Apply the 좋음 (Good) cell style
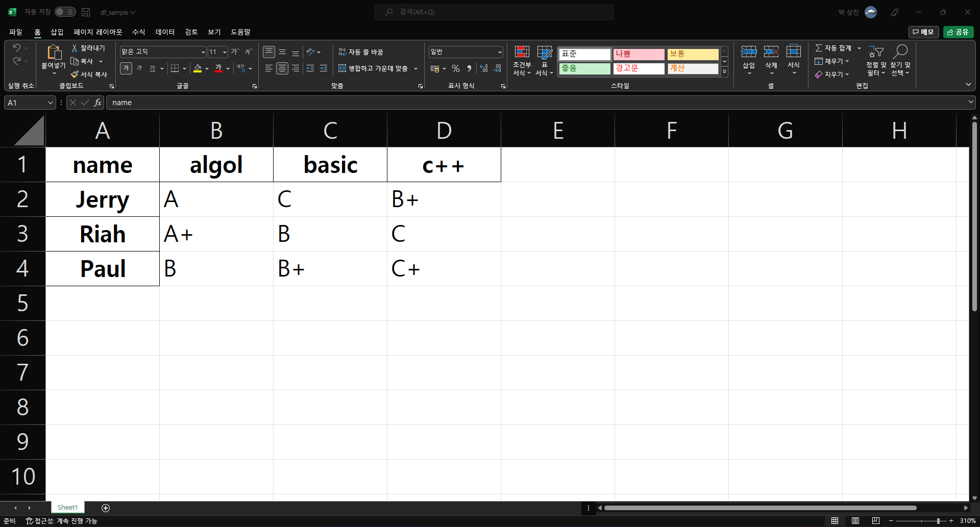This screenshot has width=980, height=527. point(585,68)
